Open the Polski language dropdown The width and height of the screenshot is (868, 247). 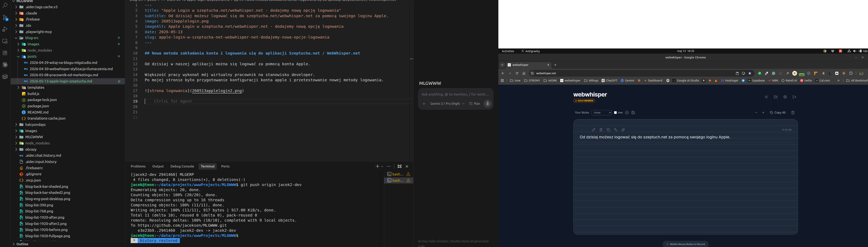coord(602,113)
